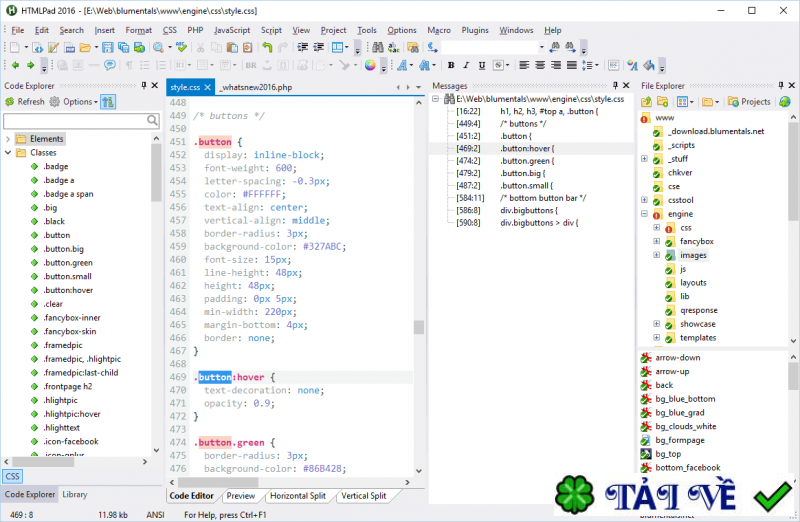This screenshot has height=522, width=800.
Task: Click the align center toolbar icon
Action: coord(541,66)
